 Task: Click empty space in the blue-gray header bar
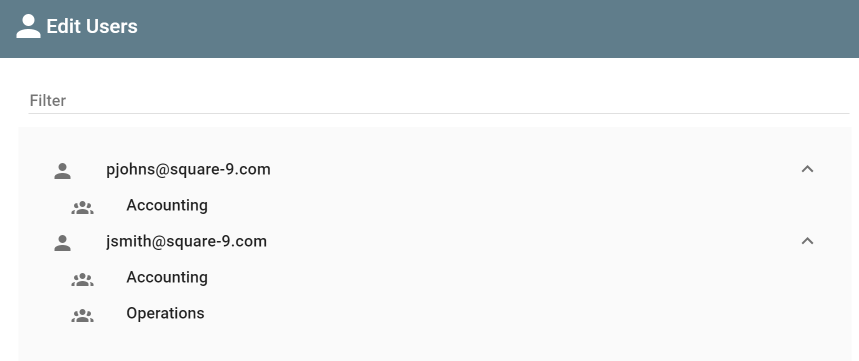(493, 28)
